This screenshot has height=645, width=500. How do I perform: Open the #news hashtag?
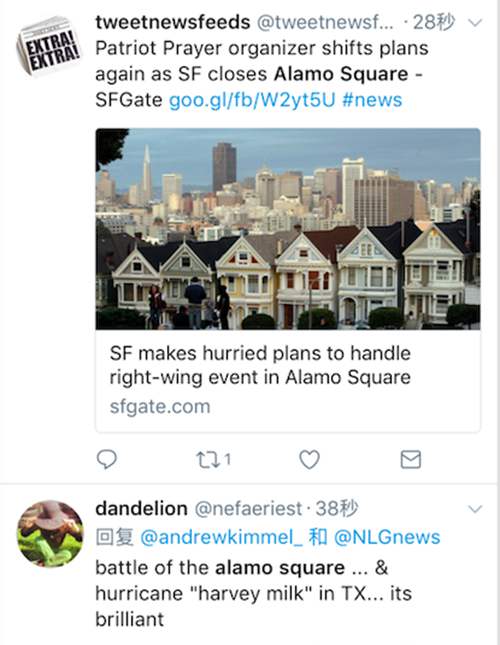point(372,100)
